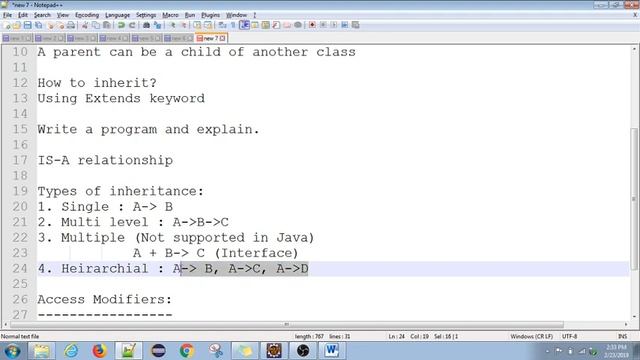Click the vertical scrollbar up arrow

[634, 49]
